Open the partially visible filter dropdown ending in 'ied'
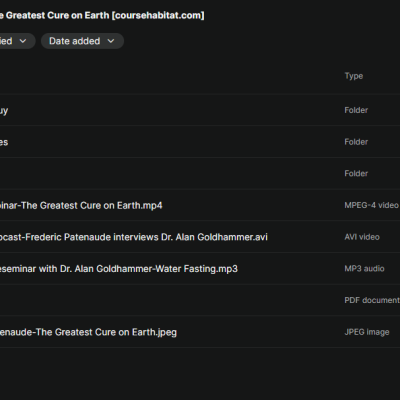 (17, 41)
